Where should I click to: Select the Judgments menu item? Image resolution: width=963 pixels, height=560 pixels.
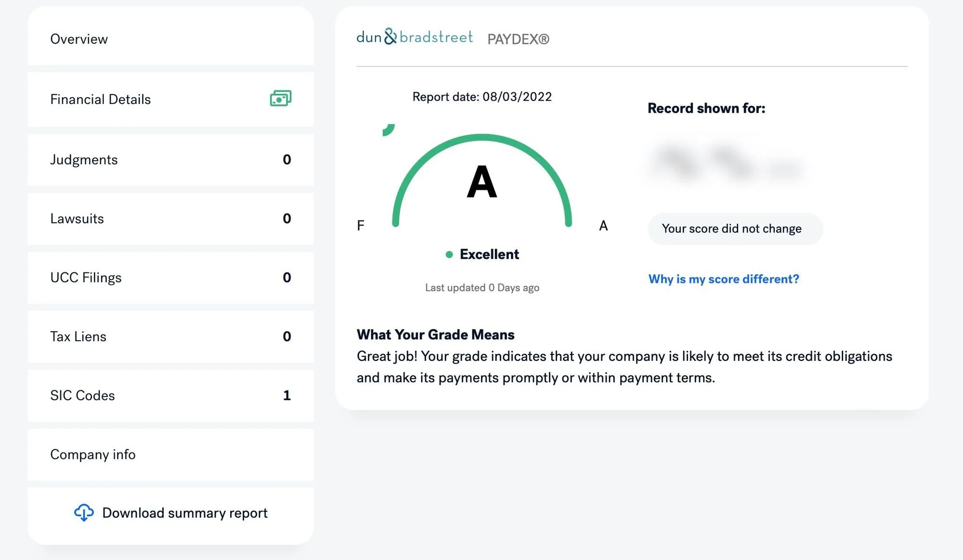(x=84, y=160)
